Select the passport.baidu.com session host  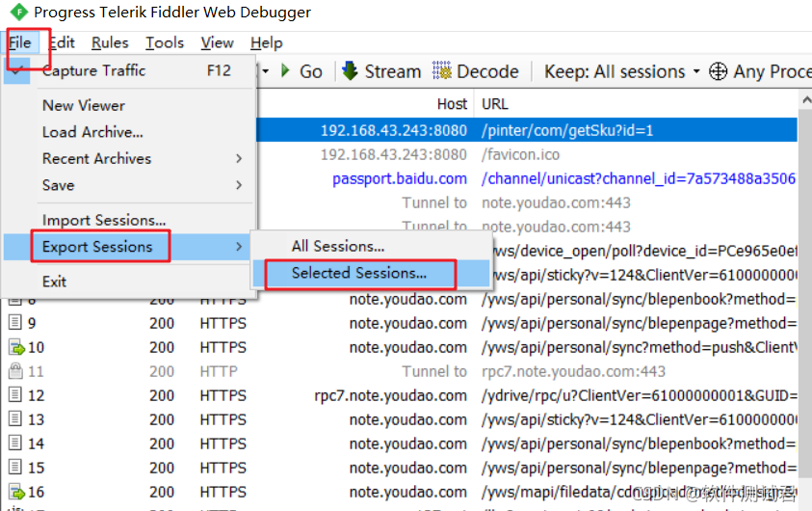[400, 178]
